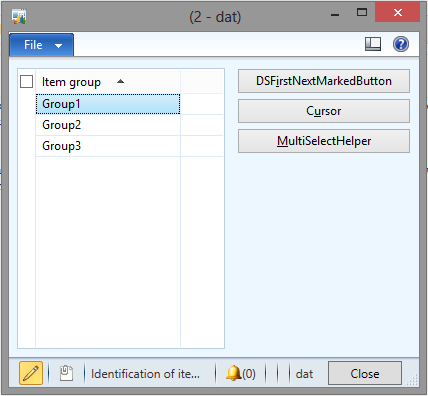This screenshot has height=396, width=428.
Task: Close the window with red X
Action: (x=397, y=13)
